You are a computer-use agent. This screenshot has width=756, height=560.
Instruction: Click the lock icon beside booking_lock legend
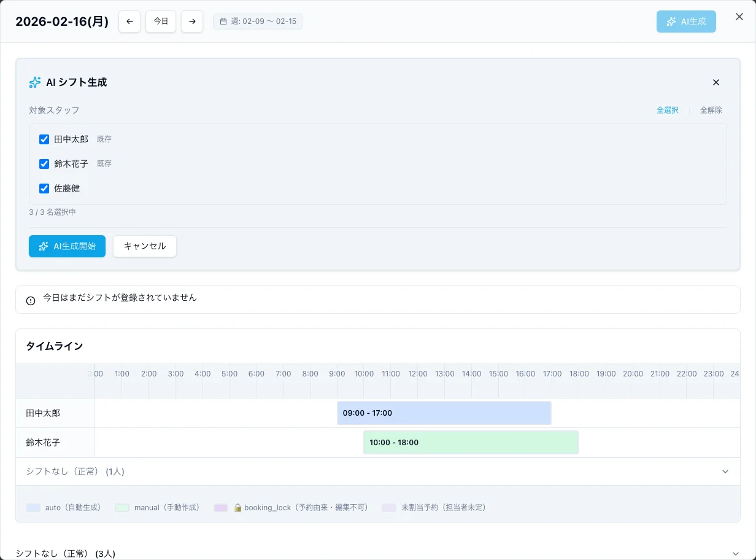click(237, 508)
